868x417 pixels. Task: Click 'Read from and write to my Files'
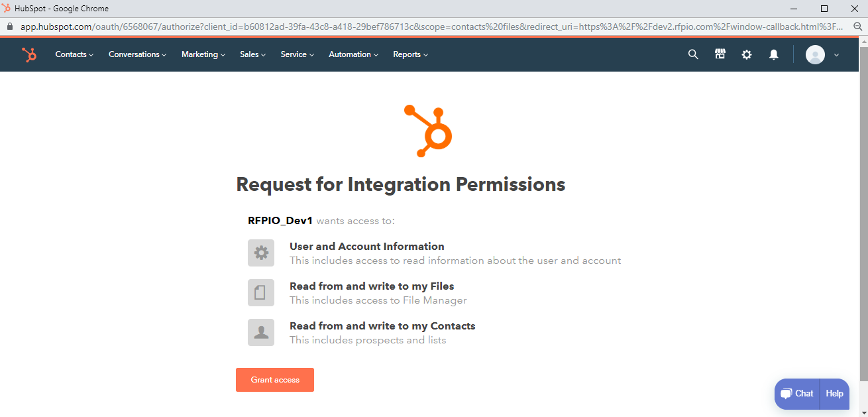pyautogui.click(x=372, y=286)
